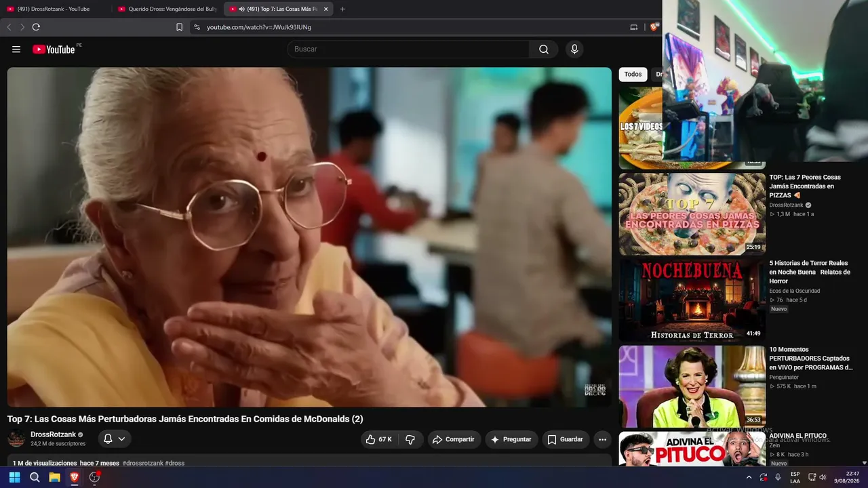Open Ecos de la Oscuridad channel

coord(795,291)
